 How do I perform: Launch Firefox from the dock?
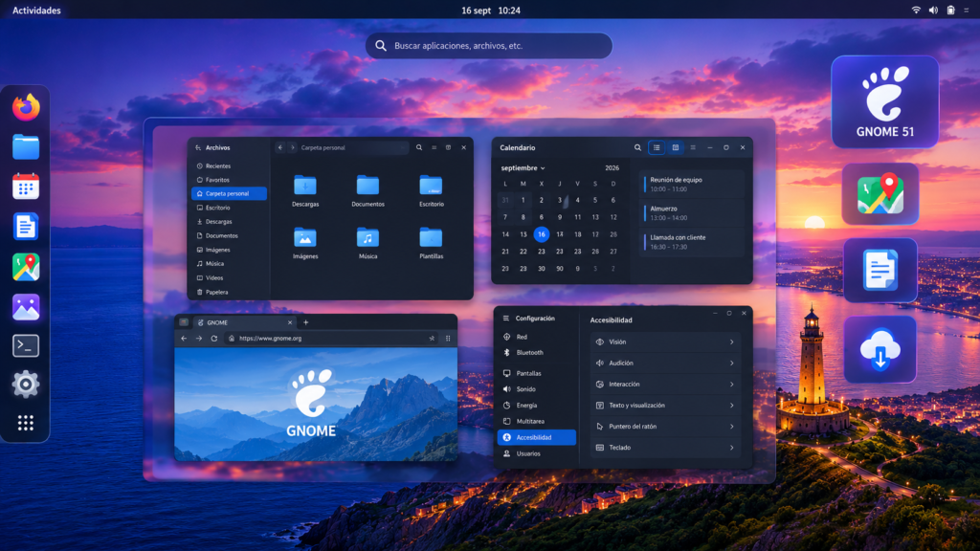26,107
